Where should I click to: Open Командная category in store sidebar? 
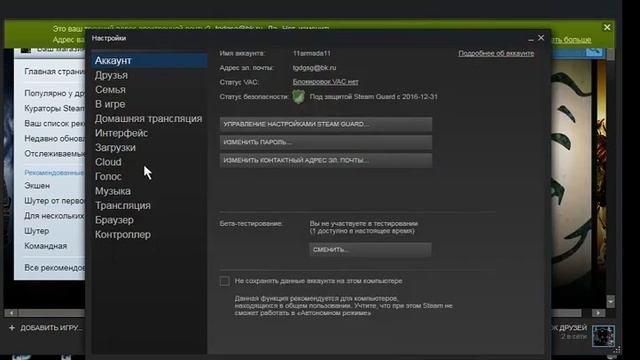(x=45, y=246)
